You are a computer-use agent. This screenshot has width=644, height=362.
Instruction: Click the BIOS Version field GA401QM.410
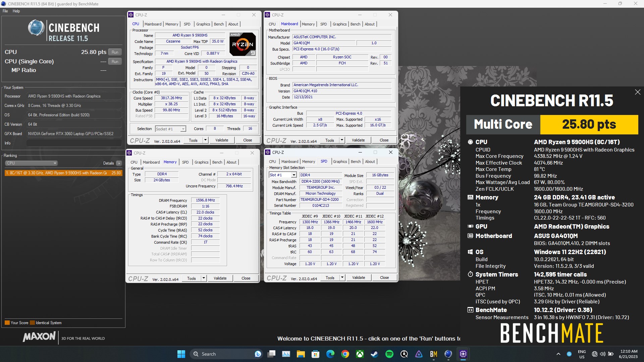click(x=342, y=91)
